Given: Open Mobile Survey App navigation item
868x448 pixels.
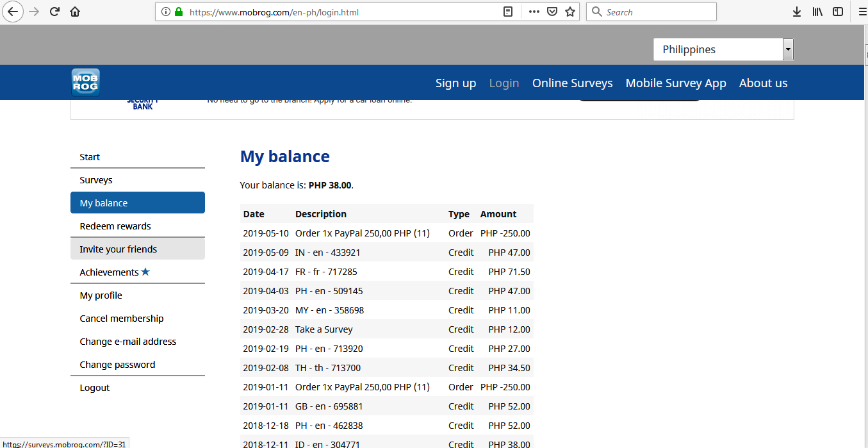Looking at the screenshot, I should [676, 83].
